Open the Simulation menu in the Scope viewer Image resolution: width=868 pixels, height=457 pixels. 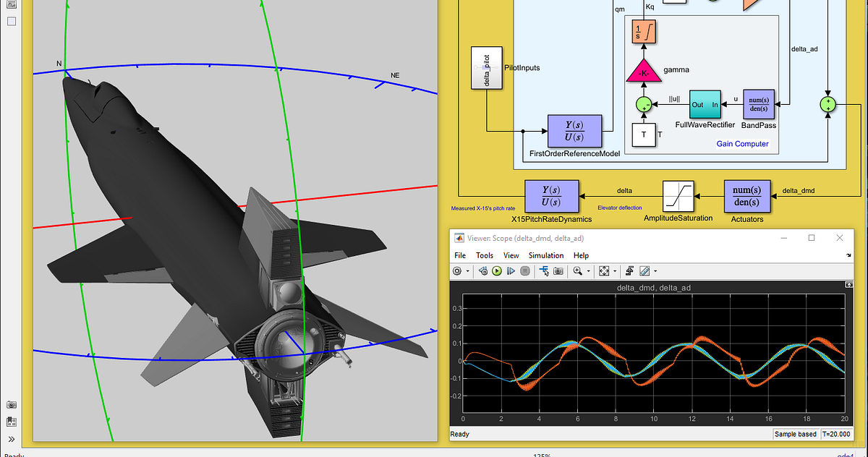click(x=546, y=255)
